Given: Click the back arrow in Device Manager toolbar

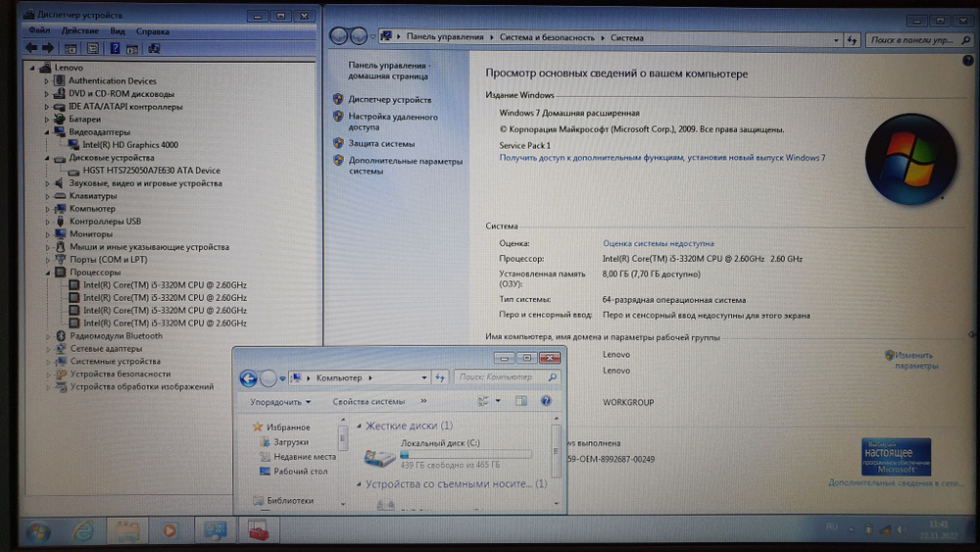Looking at the screenshot, I should (x=31, y=47).
